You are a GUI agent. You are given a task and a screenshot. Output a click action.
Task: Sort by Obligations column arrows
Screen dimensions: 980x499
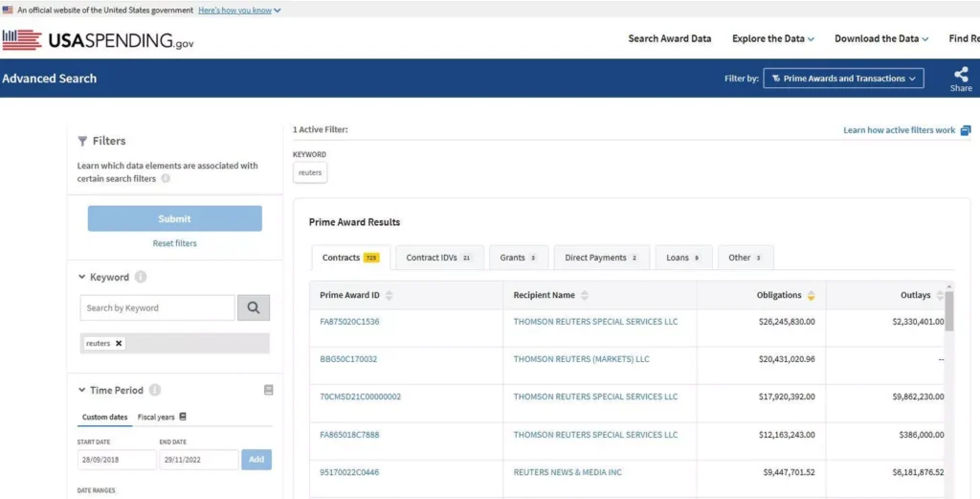(x=812, y=295)
